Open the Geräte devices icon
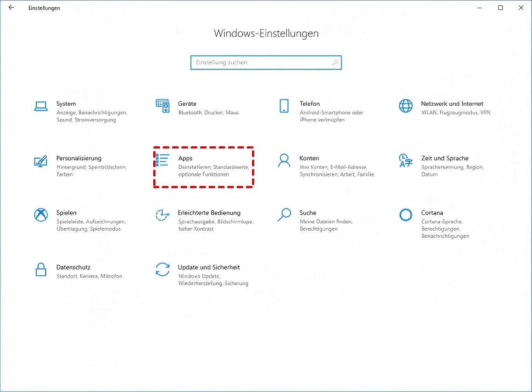Screen dimensions: 532x392 pyautogui.click(x=162, y=106)
